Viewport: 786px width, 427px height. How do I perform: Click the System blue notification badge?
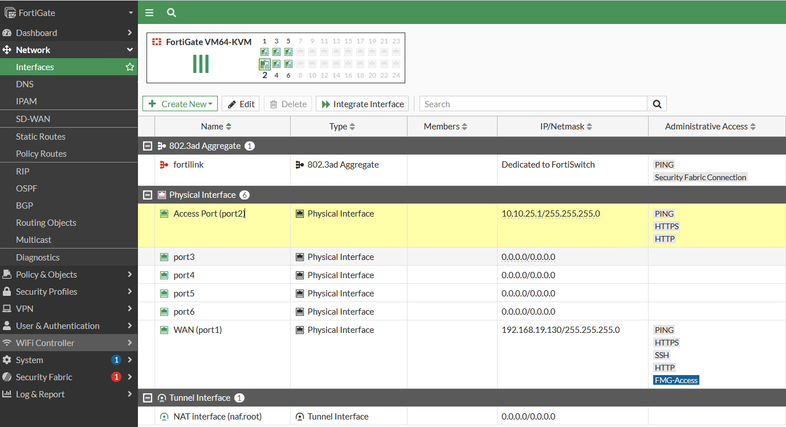click(116, 360)
